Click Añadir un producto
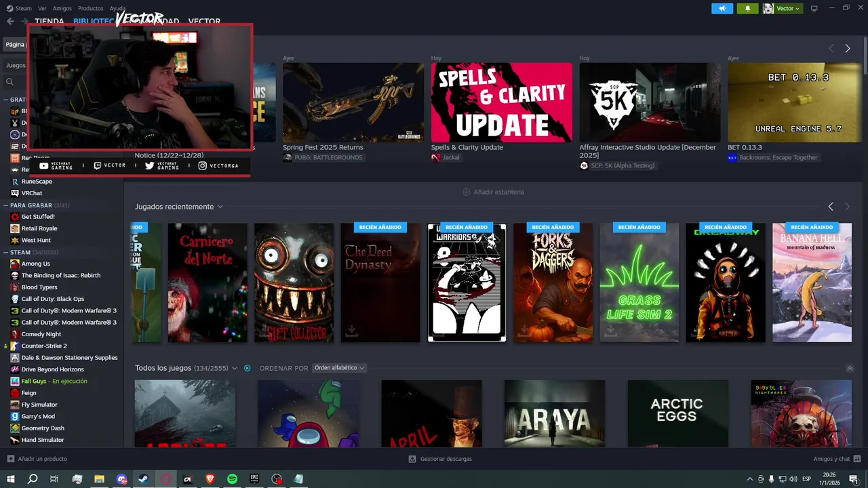The width and height of the screenshot is (868, 488). pyautogui.click(x=37, y=459)
